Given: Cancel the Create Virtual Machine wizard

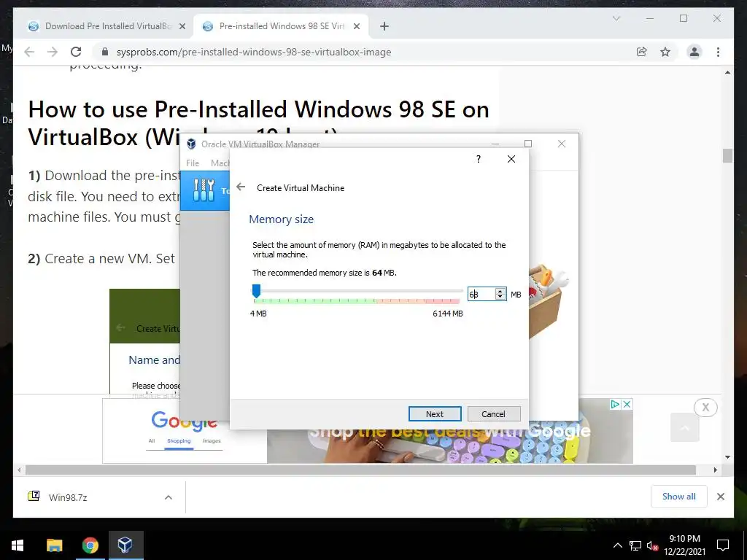Looking at the screenshot, I should click(494, 414).
